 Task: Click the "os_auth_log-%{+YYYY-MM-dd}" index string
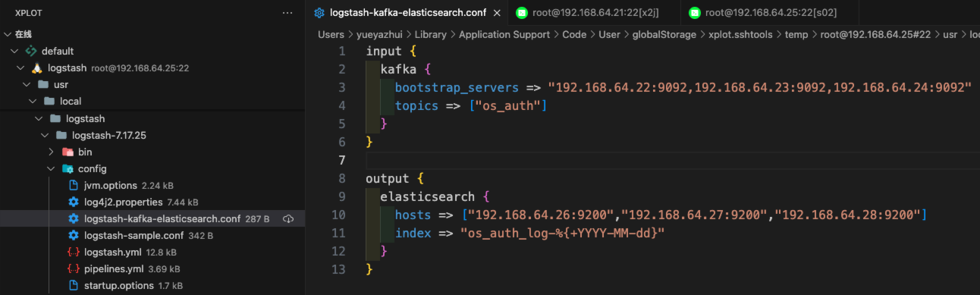562,233
